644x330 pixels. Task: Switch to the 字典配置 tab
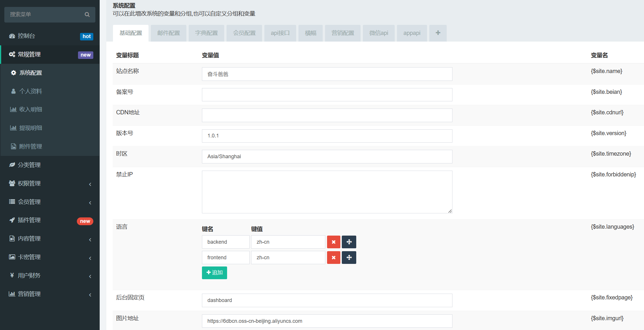(206, 33)
